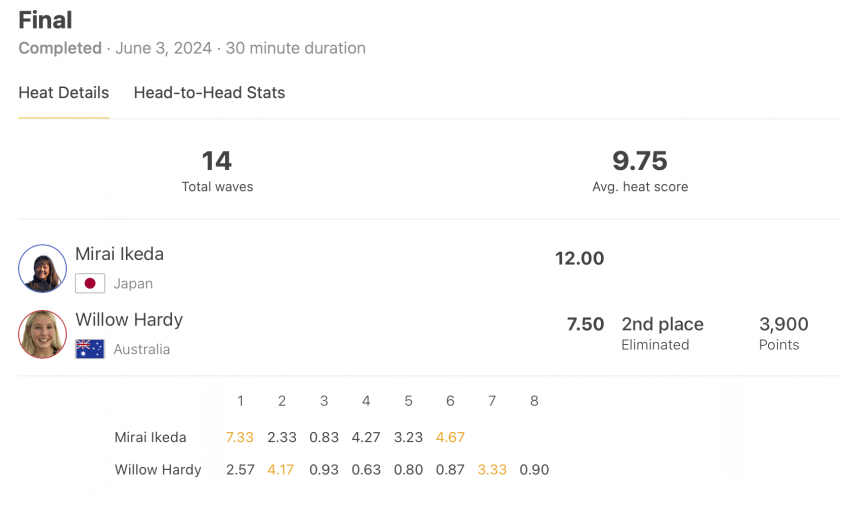Open Willow Hardy athlete name link
This screenshot has width=856, height=520.
coord(129,320)
